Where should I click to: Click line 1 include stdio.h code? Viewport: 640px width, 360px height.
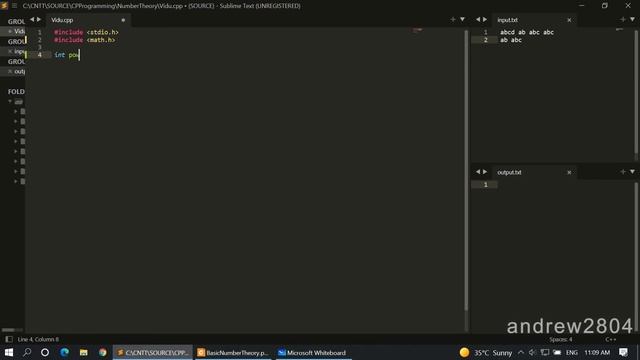coord(86,32)
